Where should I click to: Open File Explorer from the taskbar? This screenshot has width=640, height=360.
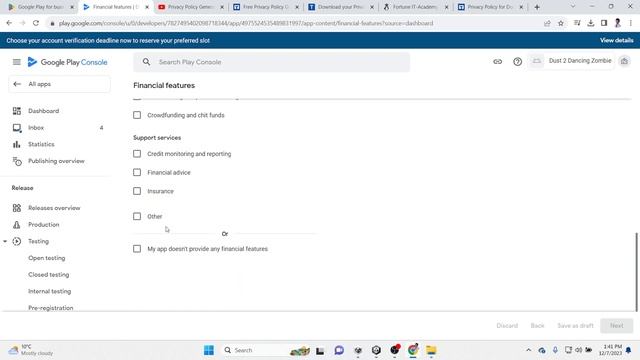431,350
